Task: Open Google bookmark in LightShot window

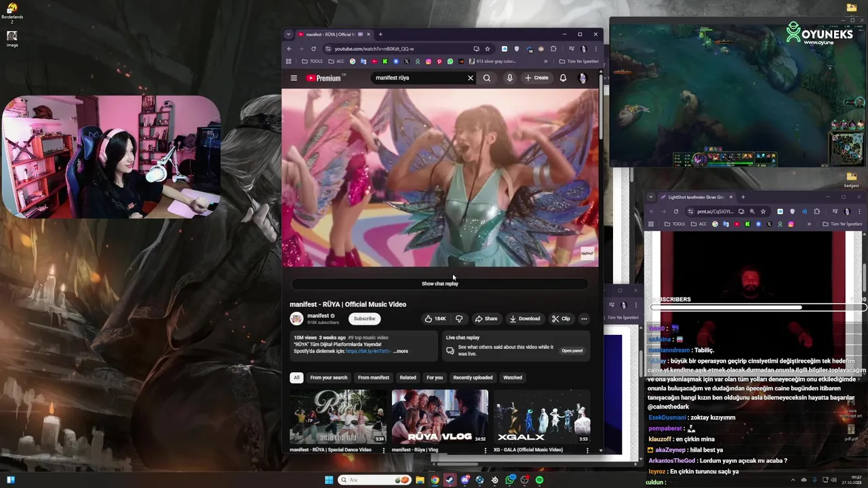Action: click(715, 224)
